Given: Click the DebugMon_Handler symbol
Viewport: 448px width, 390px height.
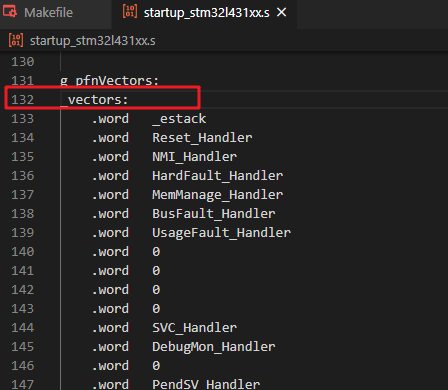Looking at the screenshot, I should pos(214,347).
